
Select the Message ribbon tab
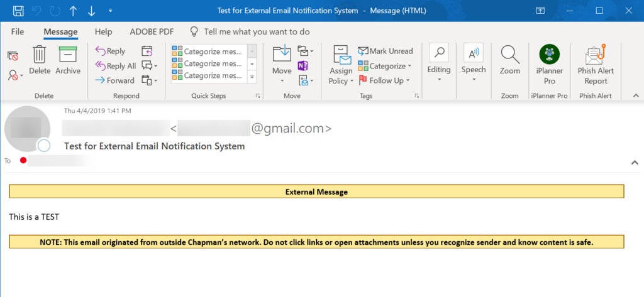pos(61,31)
